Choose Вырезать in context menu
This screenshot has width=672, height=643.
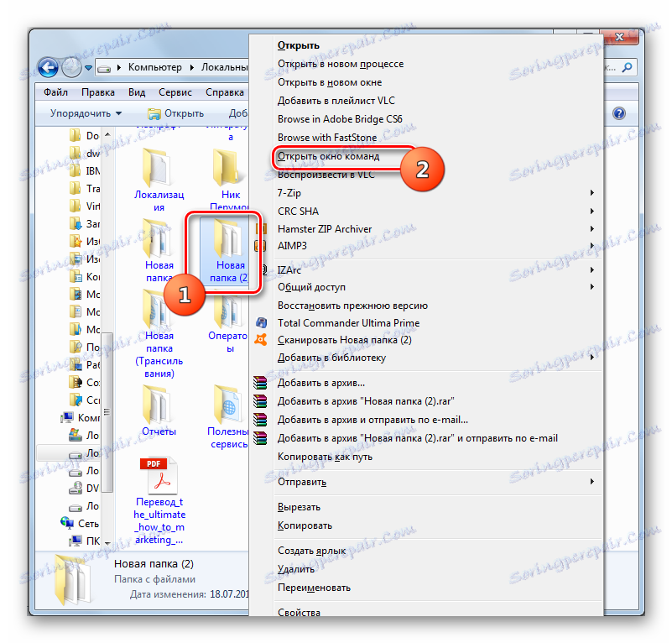300,507
